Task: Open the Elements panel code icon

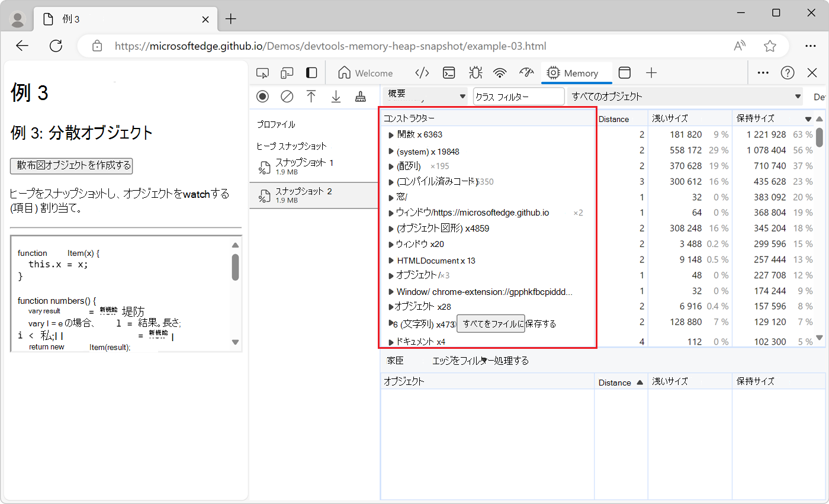Action: point(422,73)
